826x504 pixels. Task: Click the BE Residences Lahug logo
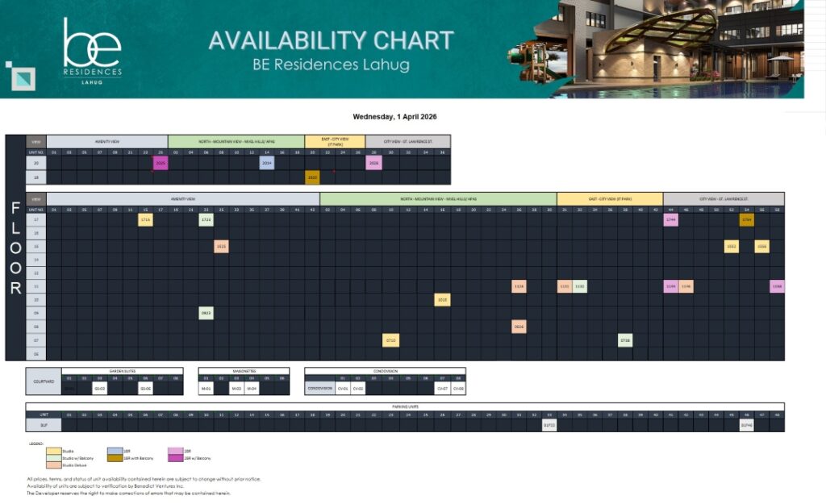tap(90, 50)
